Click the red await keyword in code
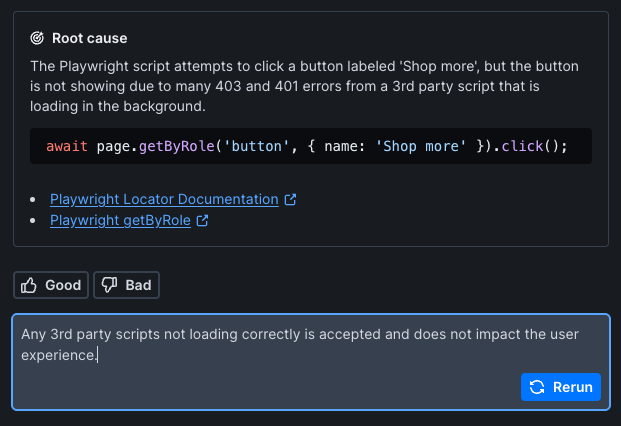 (66, 146)
